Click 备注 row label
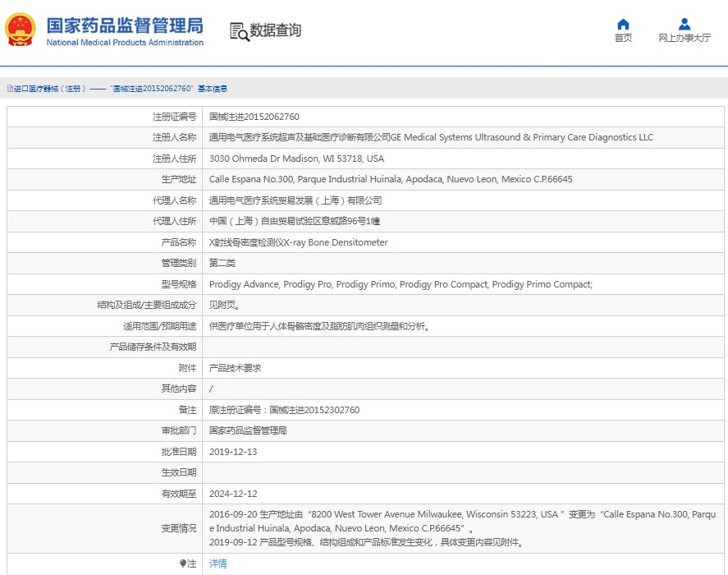728x575 pixels. click(x=188, y=410)
